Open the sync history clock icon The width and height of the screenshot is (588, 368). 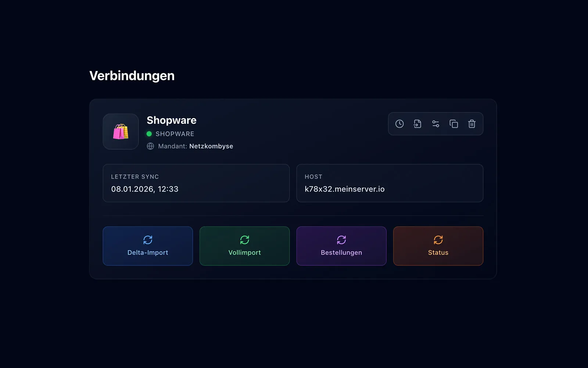click(x=399, y=124)
